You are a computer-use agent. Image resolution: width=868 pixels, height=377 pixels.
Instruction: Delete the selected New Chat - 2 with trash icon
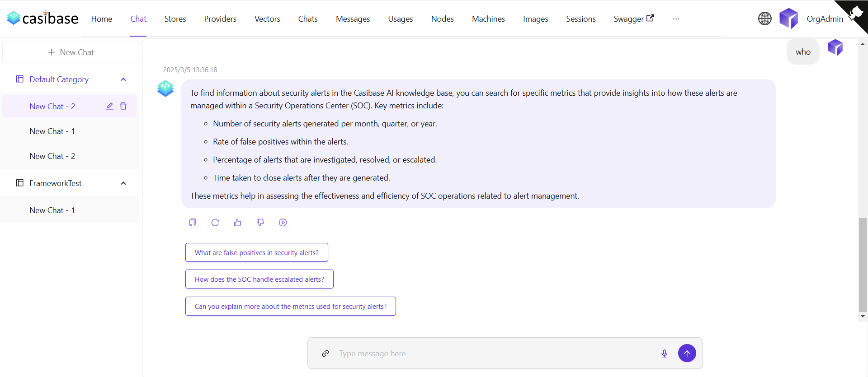click(123, 106)
